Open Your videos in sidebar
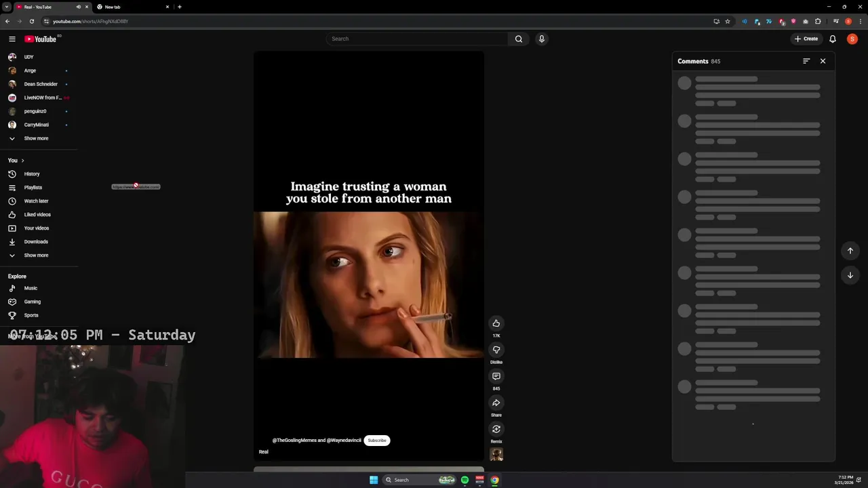The image size is (868, 488). 36,228
